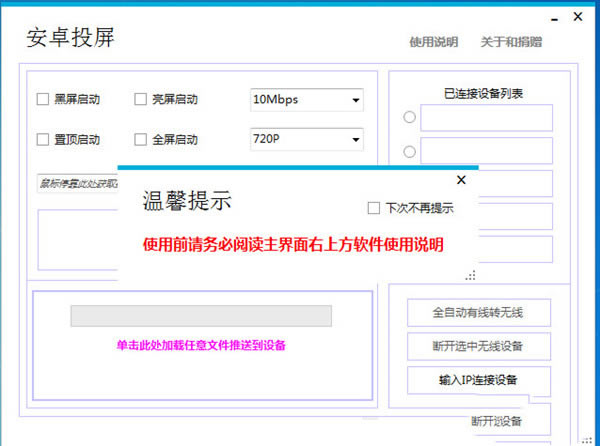Close the 安卓投屏 main window
Image resolution: width=600 pixels, height=446 pixels.
pyautogui.click(x=579, y=17)
